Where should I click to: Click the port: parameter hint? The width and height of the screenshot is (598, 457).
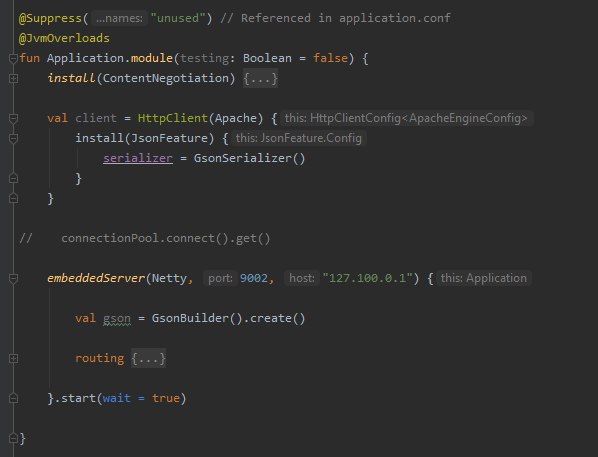tap(220, 278)
